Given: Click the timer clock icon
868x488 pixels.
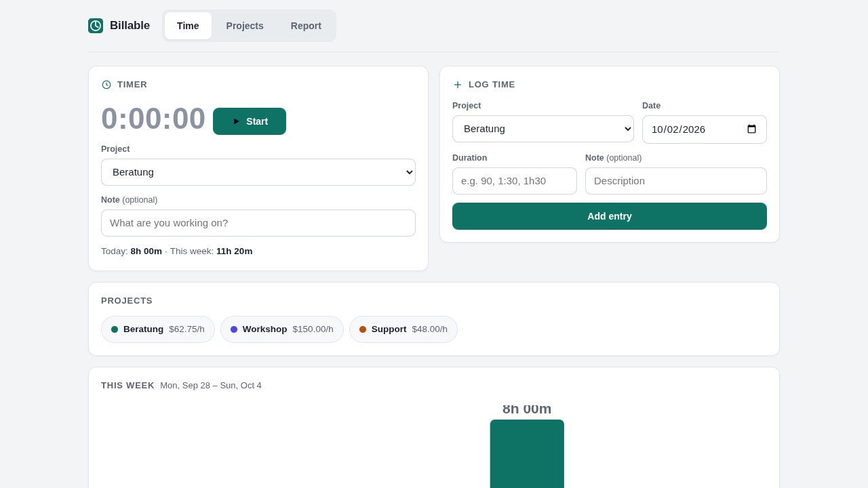Looking at the screenshot, I should pyautogui.click(x=106, y=85).
